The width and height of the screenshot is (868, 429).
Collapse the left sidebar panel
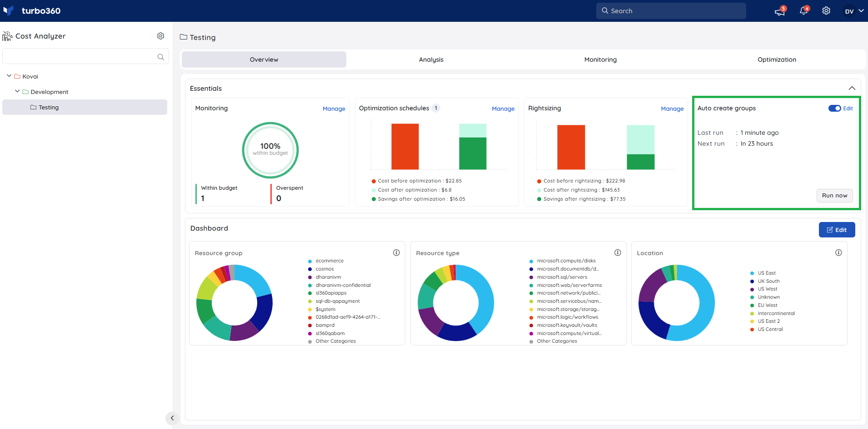pos(172,418)
